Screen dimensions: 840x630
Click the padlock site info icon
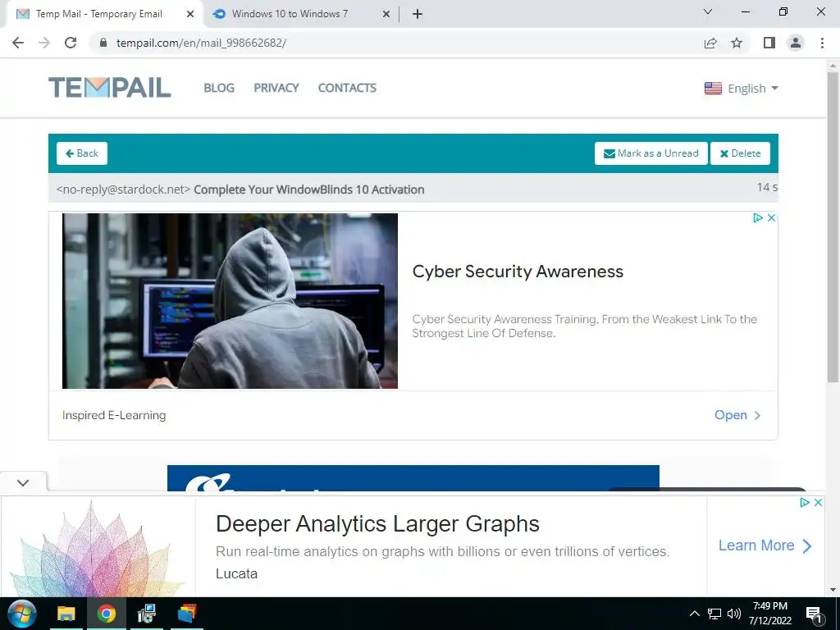click(103, 43)
